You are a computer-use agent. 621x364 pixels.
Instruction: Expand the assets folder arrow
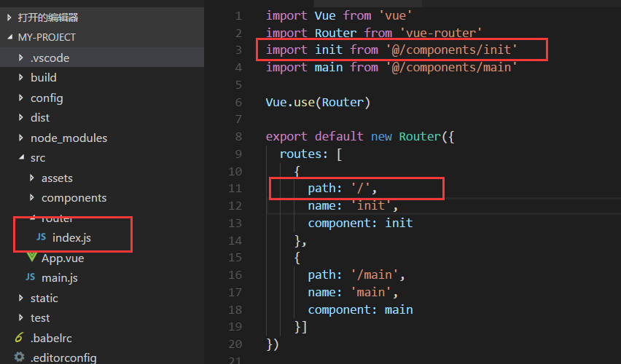click(x=32, y=178)
